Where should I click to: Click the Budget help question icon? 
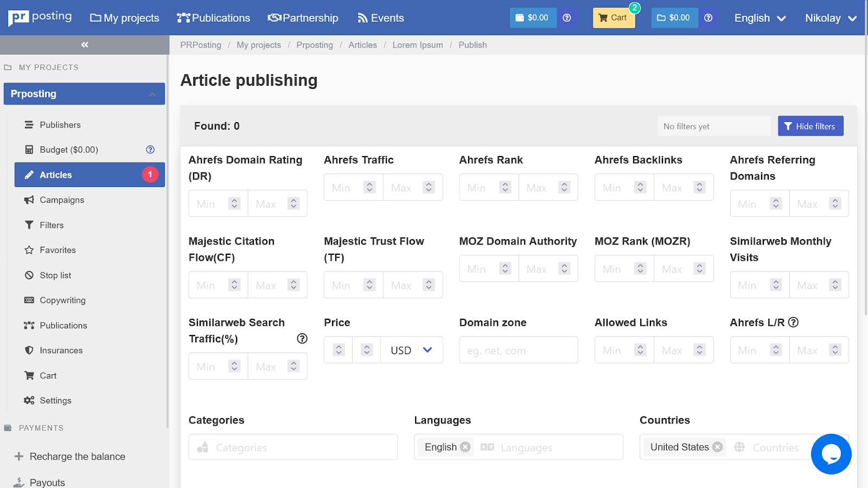pyautogui.click(x=150, y=150)
